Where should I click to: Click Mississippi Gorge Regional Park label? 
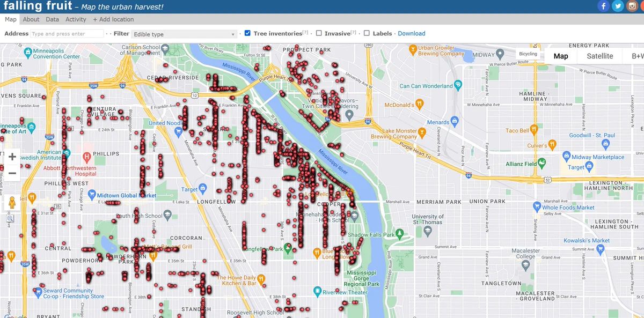pos(362,278)
